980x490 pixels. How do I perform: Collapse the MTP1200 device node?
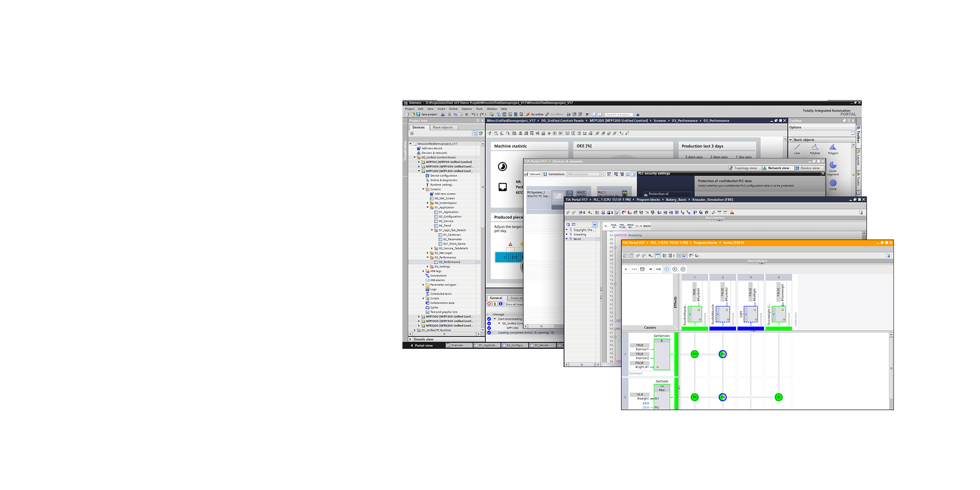(419, 171)
